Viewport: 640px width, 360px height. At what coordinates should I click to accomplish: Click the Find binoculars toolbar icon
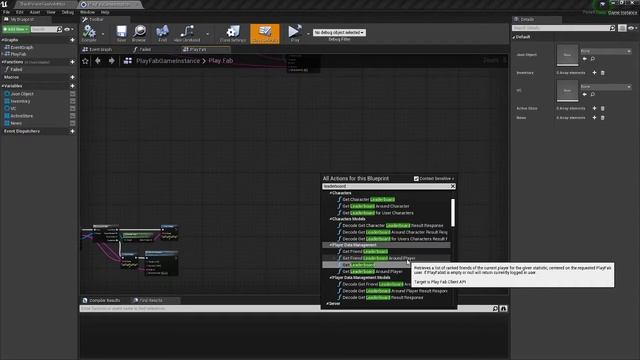162,33
